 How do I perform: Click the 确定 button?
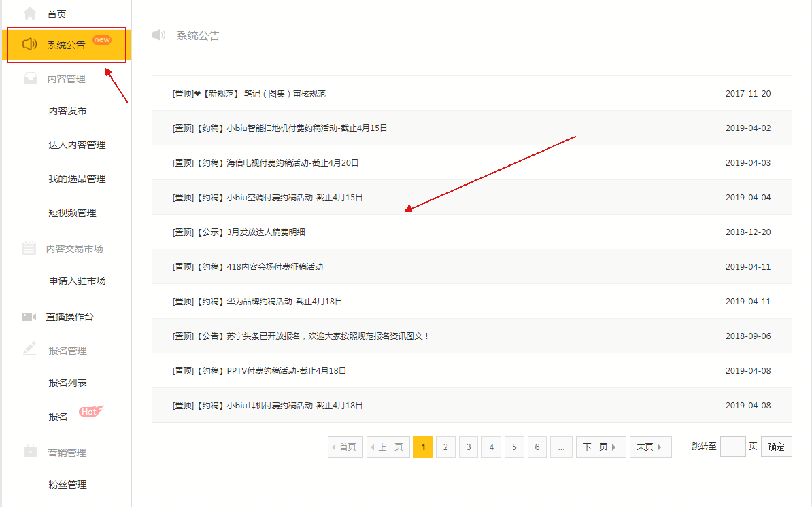[x=776, y=447]
